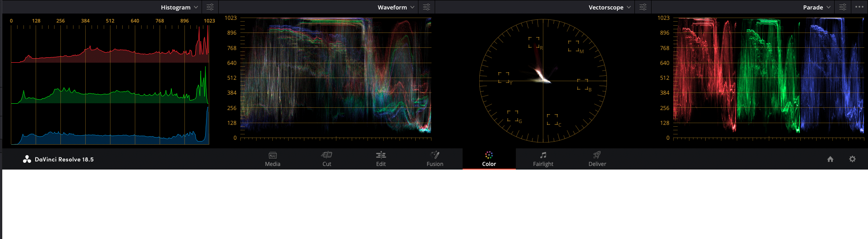The image size is (868, 239).
Task: Click the Histogram 640 scale label
Action: 135,21
